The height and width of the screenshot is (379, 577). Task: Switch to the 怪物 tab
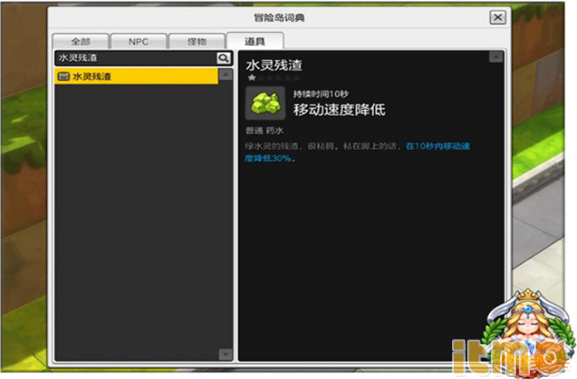(x=197, y=41)
